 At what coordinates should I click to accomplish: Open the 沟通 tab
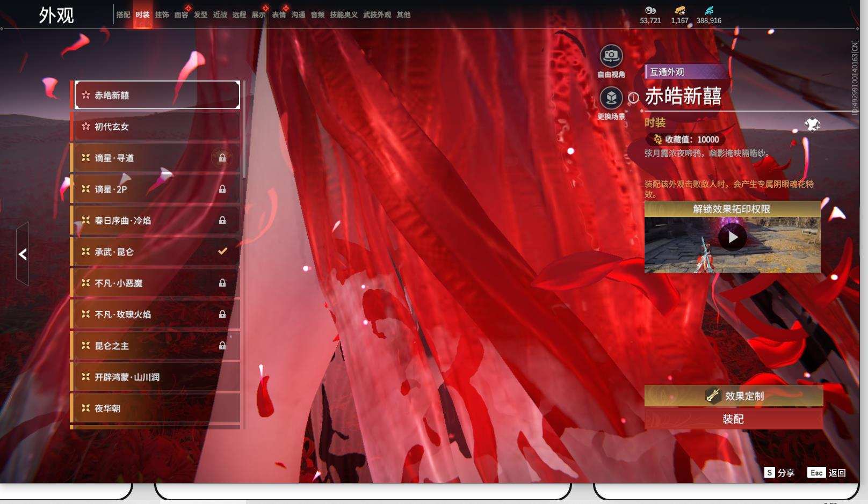click(x=299, y=15)
